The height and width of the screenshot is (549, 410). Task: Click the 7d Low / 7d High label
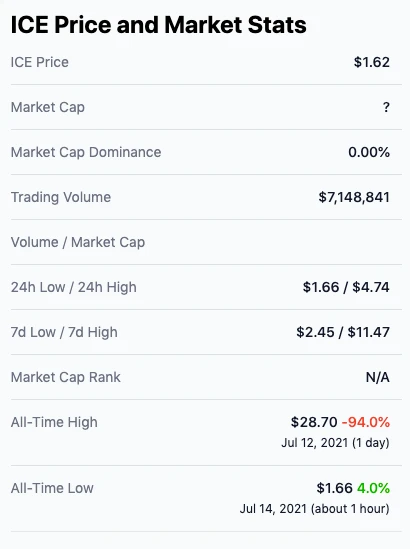[64, 332]
